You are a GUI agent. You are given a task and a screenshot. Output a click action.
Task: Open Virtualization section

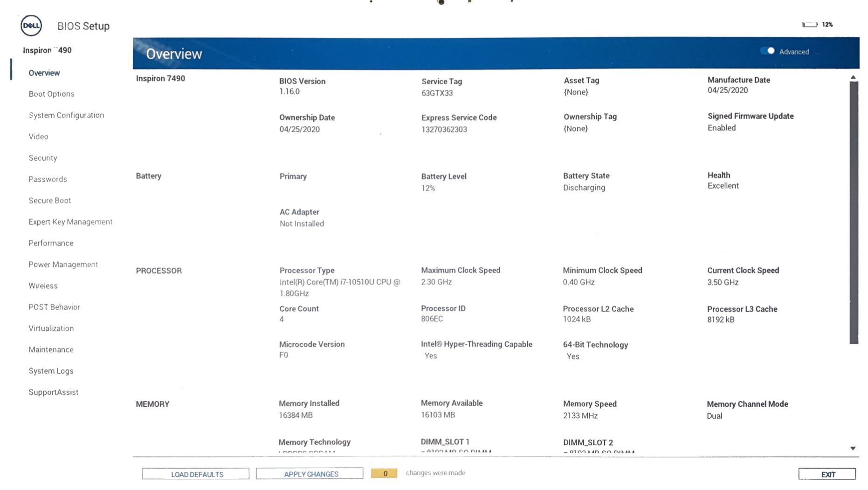pyautogui.click(x=51, y=328)
